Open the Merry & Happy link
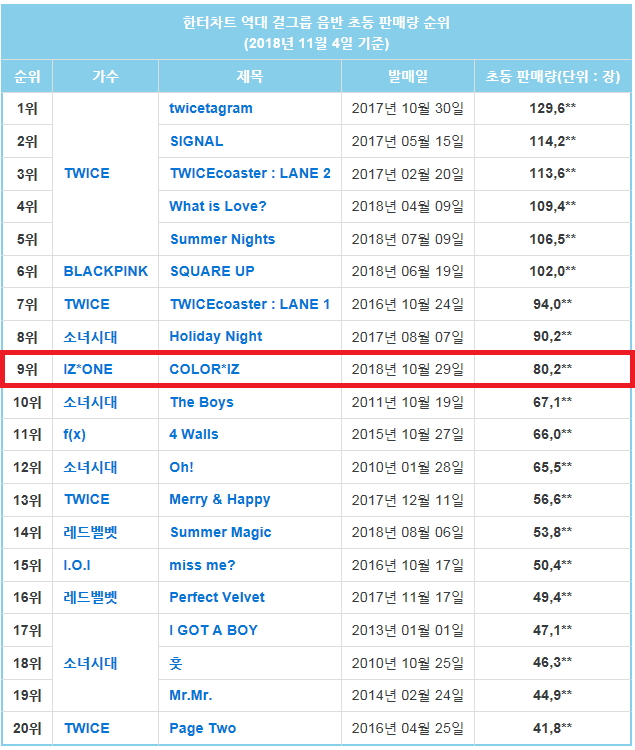The image size is (635, 750). point(219,499)
